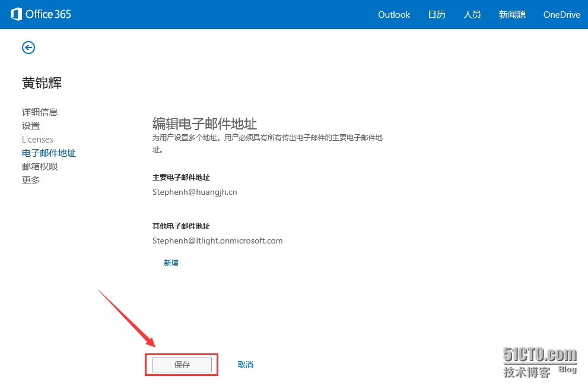Click the user name heading 黄锦辉
Viewport: 588px width, 389px height.
click(42, 83)
